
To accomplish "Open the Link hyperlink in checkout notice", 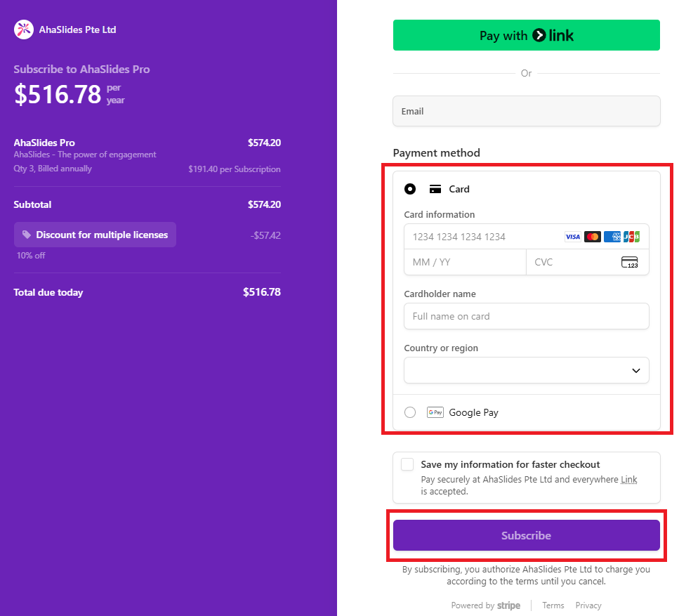I will coord(628,480).
